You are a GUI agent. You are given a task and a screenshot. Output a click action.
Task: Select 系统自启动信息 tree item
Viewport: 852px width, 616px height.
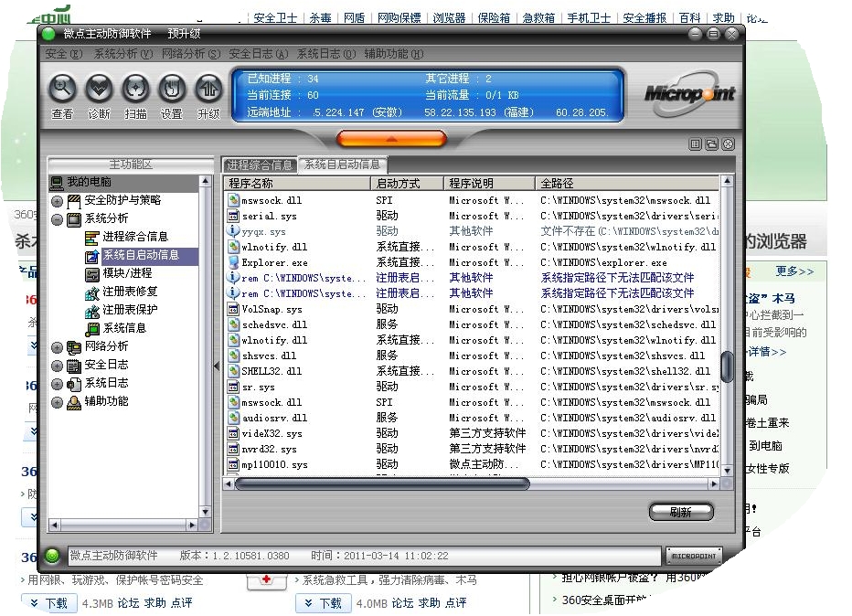click(x=141, y=255)
